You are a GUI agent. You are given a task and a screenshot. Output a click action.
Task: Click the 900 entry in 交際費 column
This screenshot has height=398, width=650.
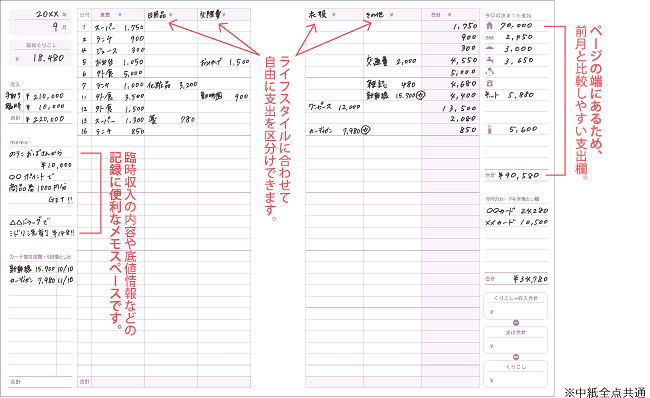pos(241,97)
